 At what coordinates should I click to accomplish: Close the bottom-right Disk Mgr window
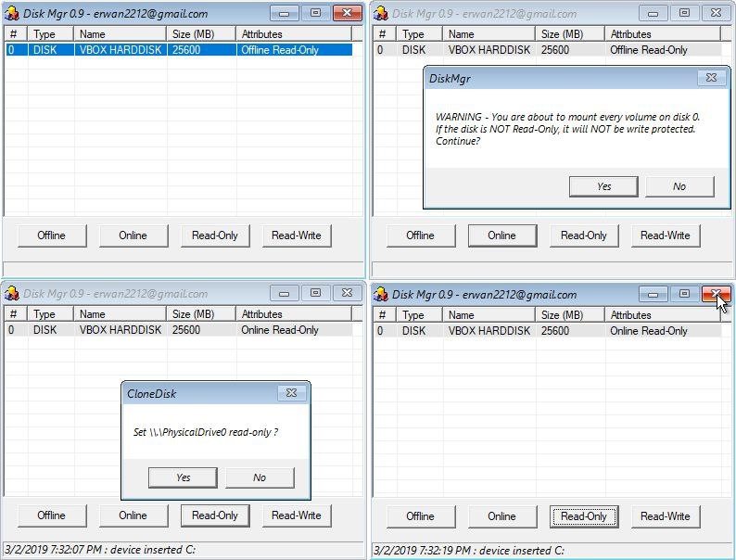[x=717, y=294]
